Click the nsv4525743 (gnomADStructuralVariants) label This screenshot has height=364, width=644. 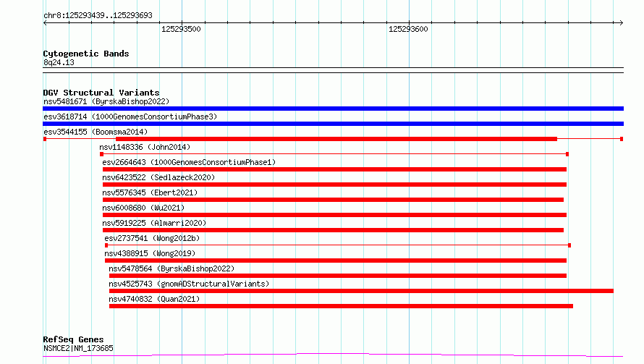(189, 284)
